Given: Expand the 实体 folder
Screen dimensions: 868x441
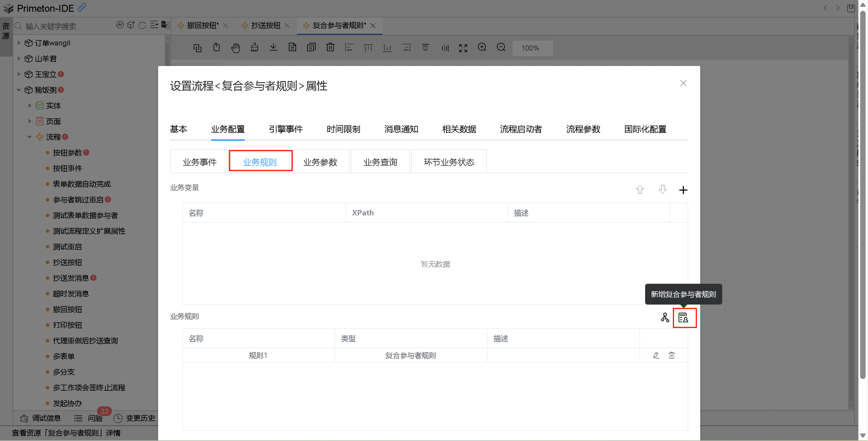Looking at the screenshot, I should 30,105.
